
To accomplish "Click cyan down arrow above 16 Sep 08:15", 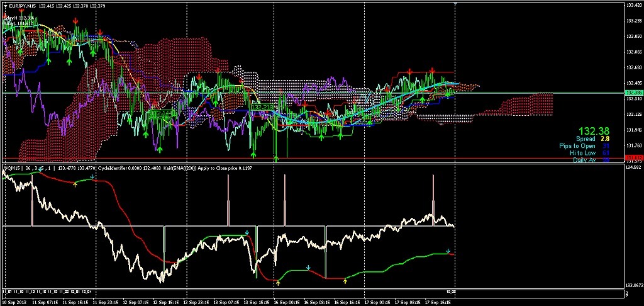I will click(x=308, y=268).
